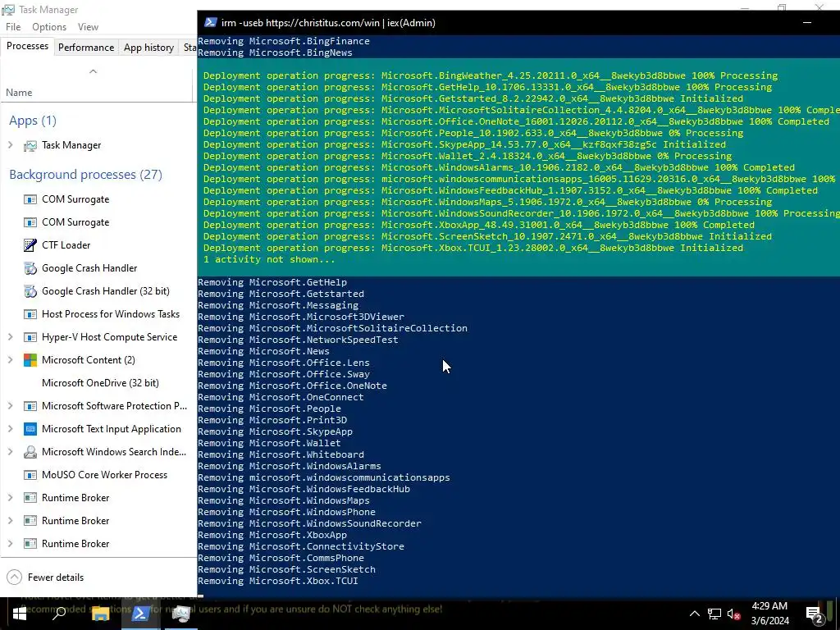The image size is (840, 630).
Task: Click the Google Crash Handler (32 bit) icon
Action: [30, 291]
